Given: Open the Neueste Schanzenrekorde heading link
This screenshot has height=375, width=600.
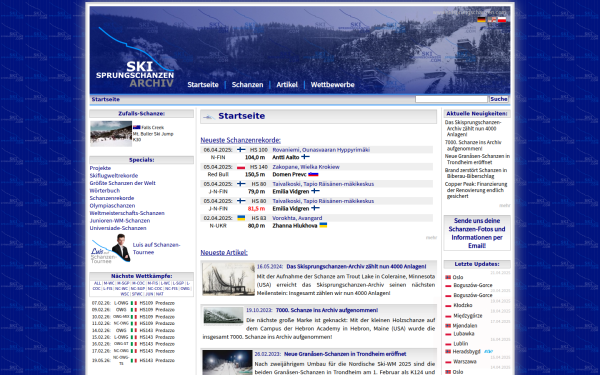Looking at the screenshot, I should [240, 140].
